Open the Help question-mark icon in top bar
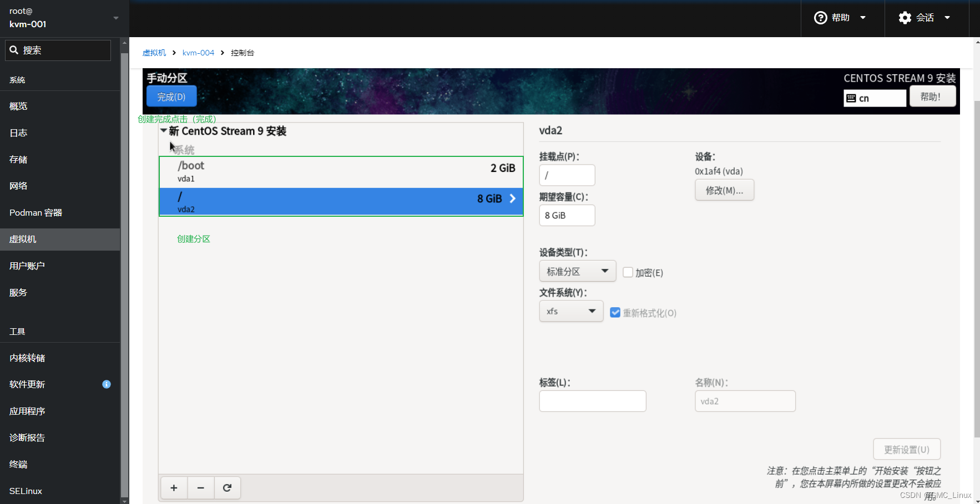The width and height of the screenshot is (980, 504). point(821,17)
